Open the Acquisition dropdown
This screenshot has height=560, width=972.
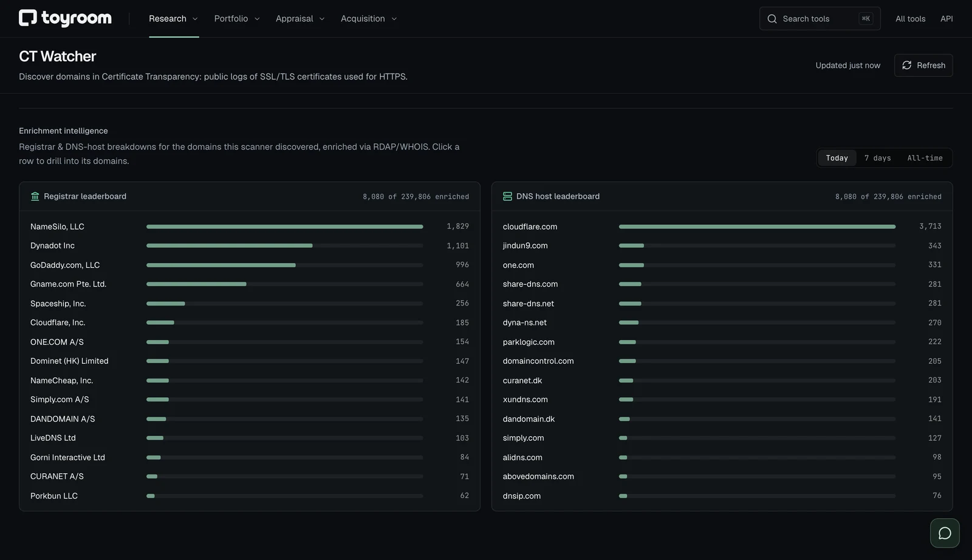coord(369,19)
